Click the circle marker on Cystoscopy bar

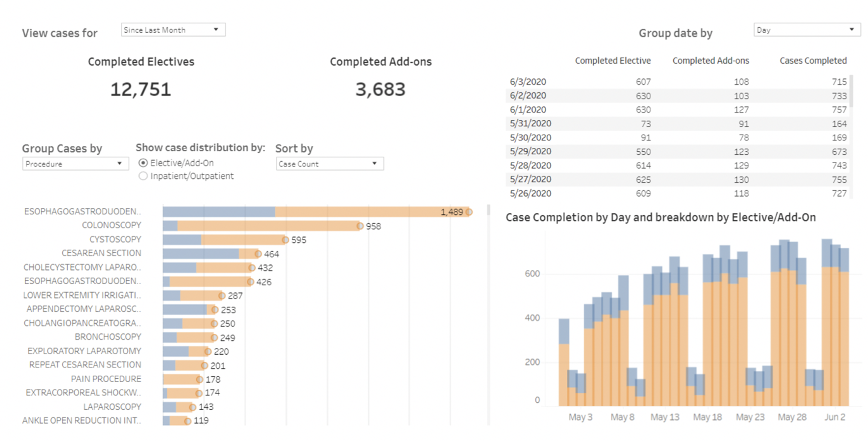(x=285, y=240)
